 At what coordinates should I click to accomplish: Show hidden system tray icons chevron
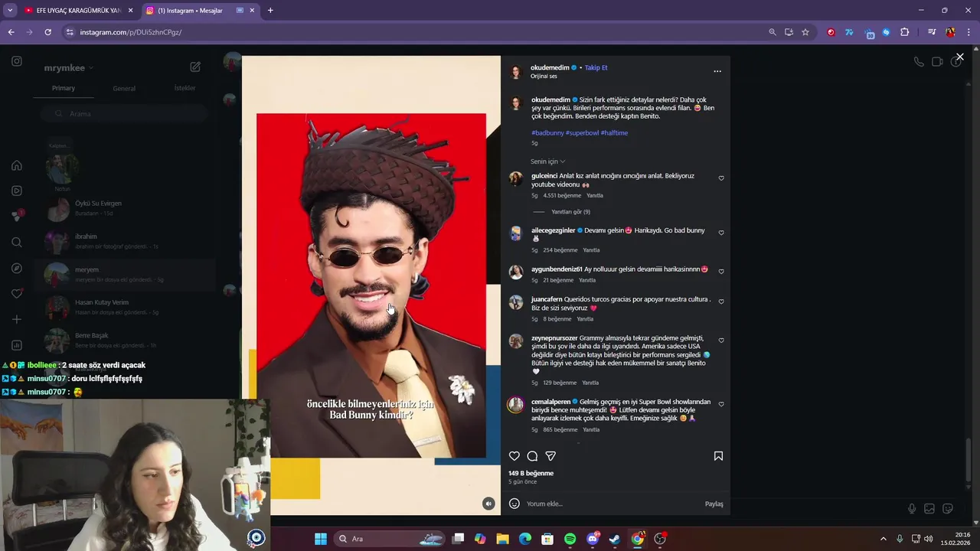point(883,539)
